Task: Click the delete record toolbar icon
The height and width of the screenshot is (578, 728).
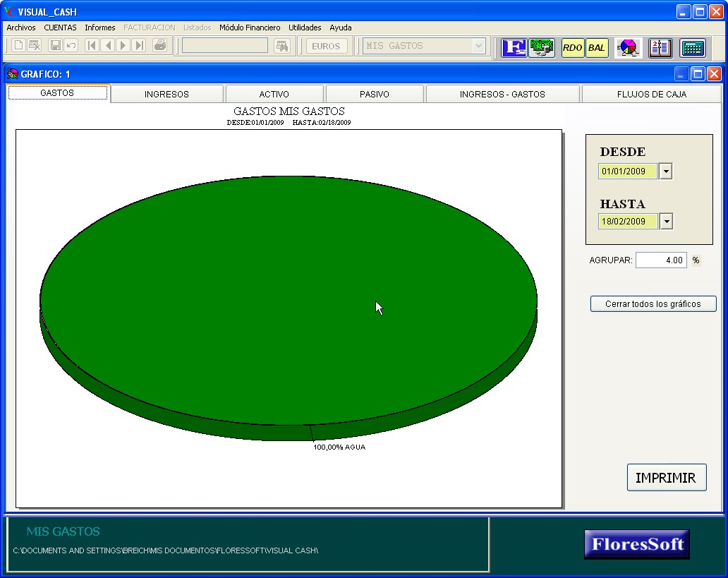Action: click(x=35, y=46)
